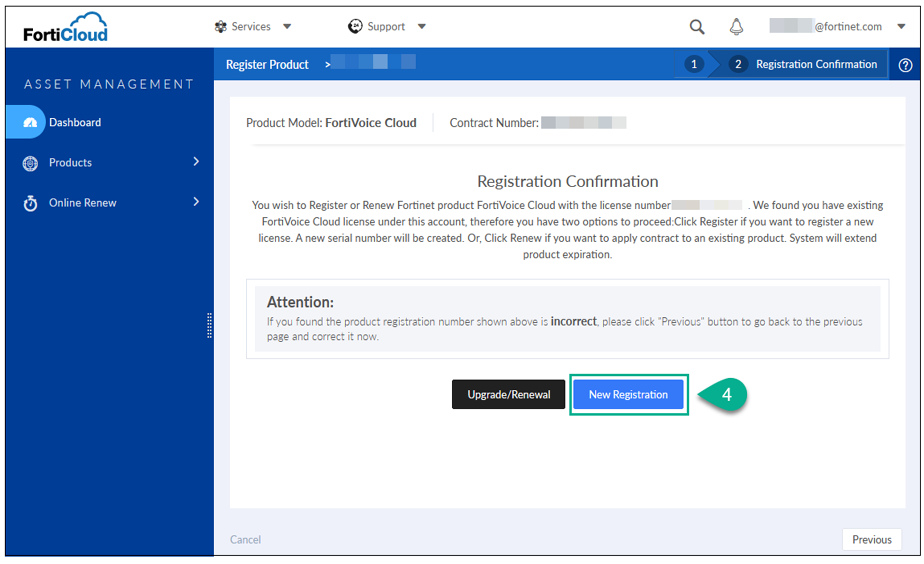The height and width of the screenshot is (564, 924).
Task: Click the New Registration button
Action: (x=629, y=395)
